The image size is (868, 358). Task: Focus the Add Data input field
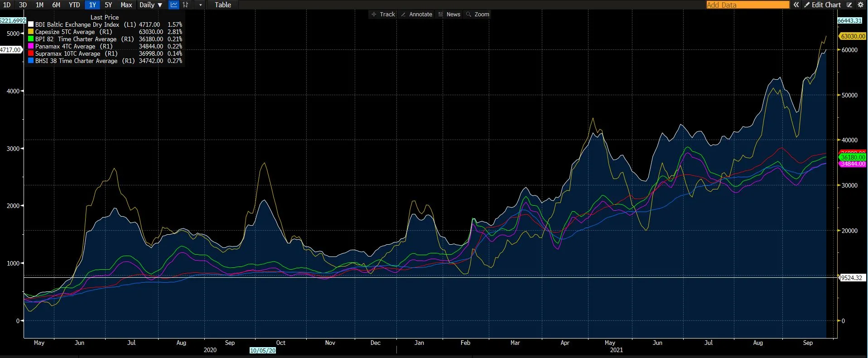click(747, 5)
